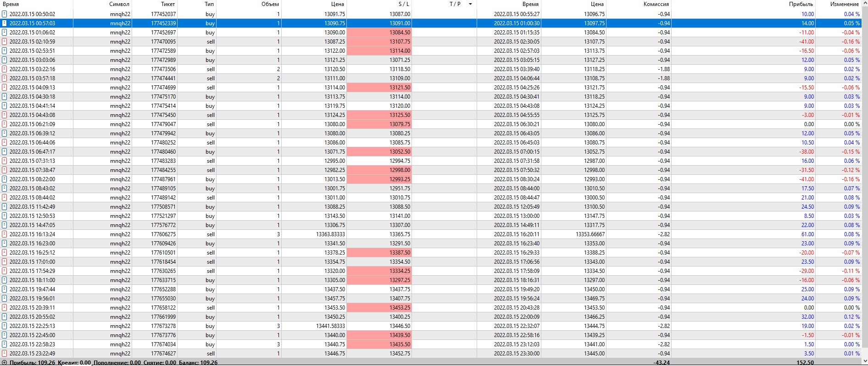Screen dimensions: 868x366
Task: Click the buy icon beside open time 01:06:02
Action: [5, 33]
